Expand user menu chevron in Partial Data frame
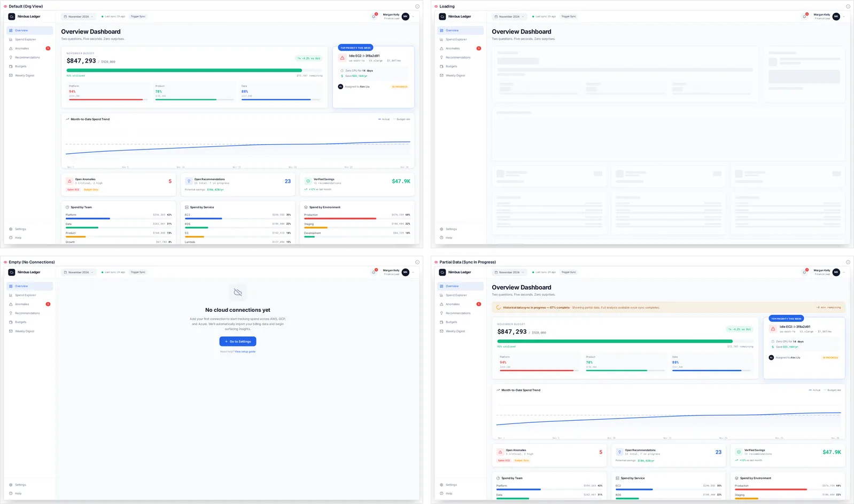This screenshot has width=854, height=504. tap(844, 272)
